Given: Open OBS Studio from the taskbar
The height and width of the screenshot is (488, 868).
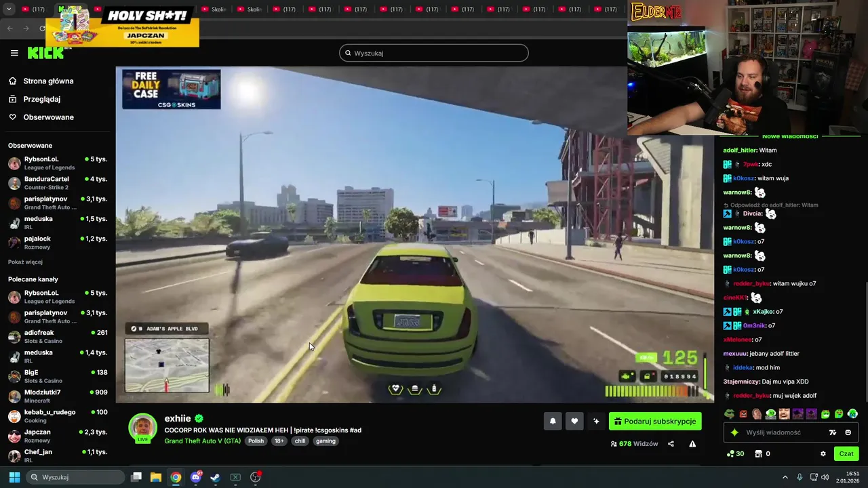Looking at the screenshot, I should tap(256, 477).
